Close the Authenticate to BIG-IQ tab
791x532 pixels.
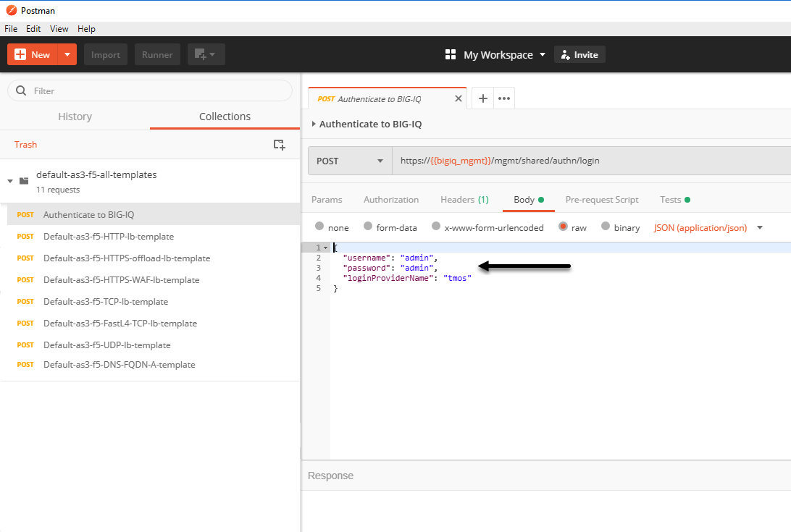pos(458,99)
